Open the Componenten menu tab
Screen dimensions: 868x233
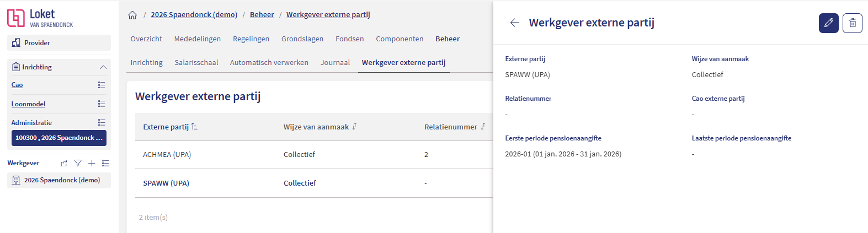pyautogui.click(x=400, y=39)
